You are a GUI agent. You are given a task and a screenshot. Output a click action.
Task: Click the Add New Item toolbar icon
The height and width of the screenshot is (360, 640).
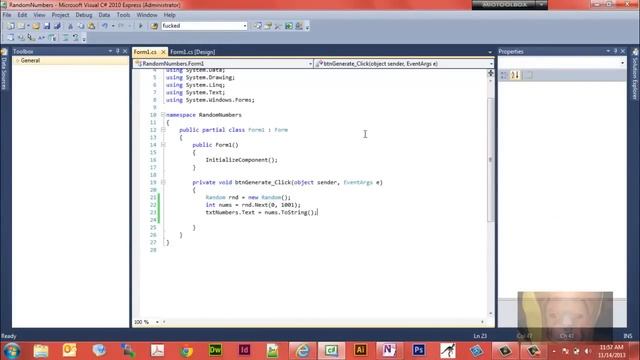(x=21, y=26)
